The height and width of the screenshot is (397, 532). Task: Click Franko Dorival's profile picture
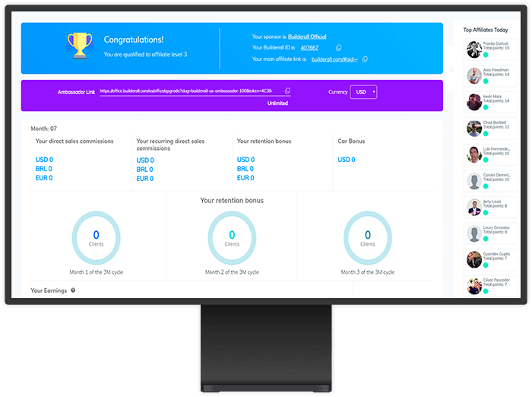[473, 49]
